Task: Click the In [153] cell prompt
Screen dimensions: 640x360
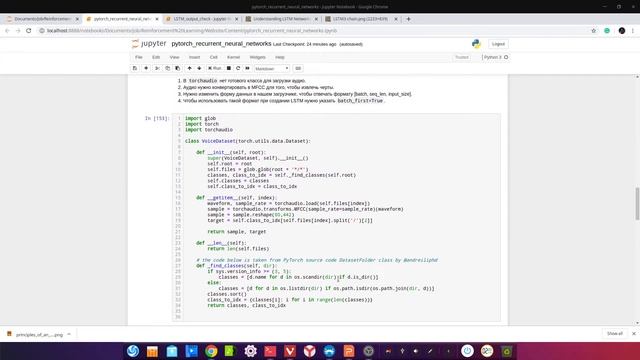Action: 157,118
